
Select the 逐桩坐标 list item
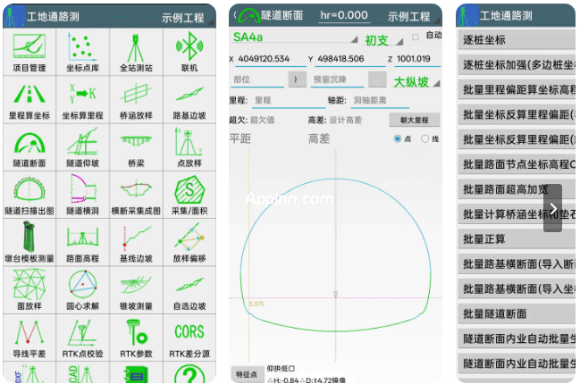(517, 40)
